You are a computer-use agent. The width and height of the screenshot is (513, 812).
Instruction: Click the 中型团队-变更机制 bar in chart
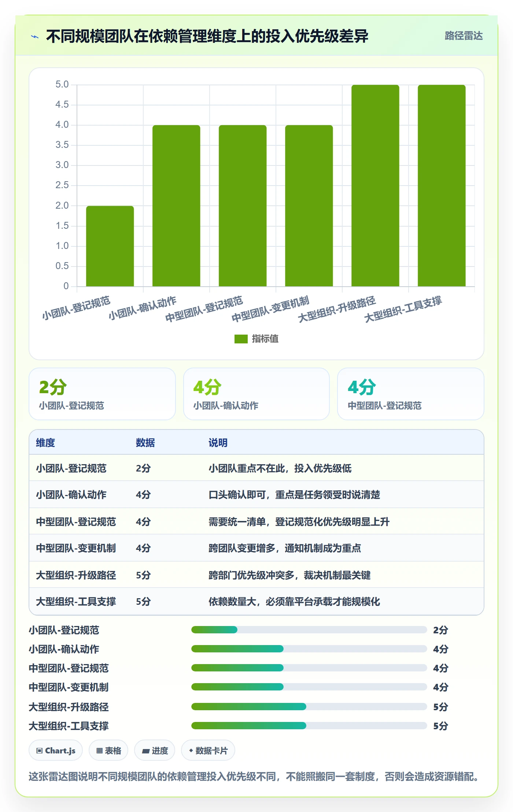[x=309, y=206]
